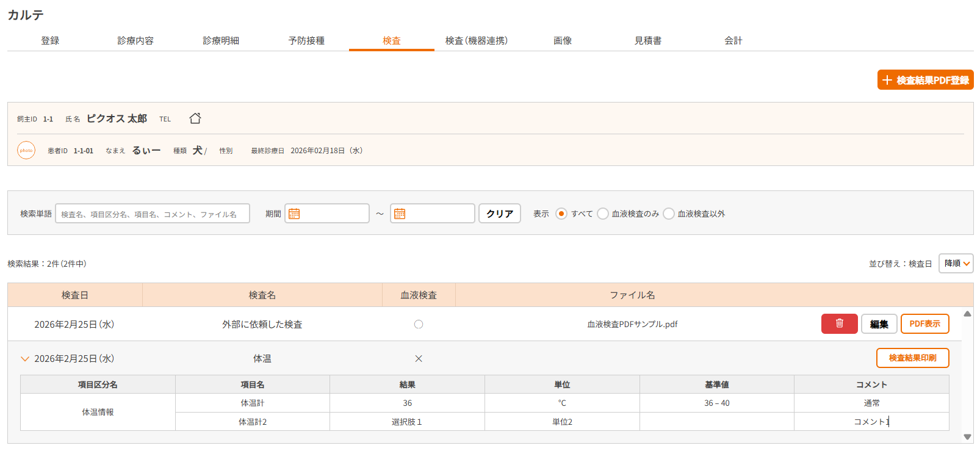Open the end date calendar icon
This screenshot has height=462, width=980.
tap(400, 214)
